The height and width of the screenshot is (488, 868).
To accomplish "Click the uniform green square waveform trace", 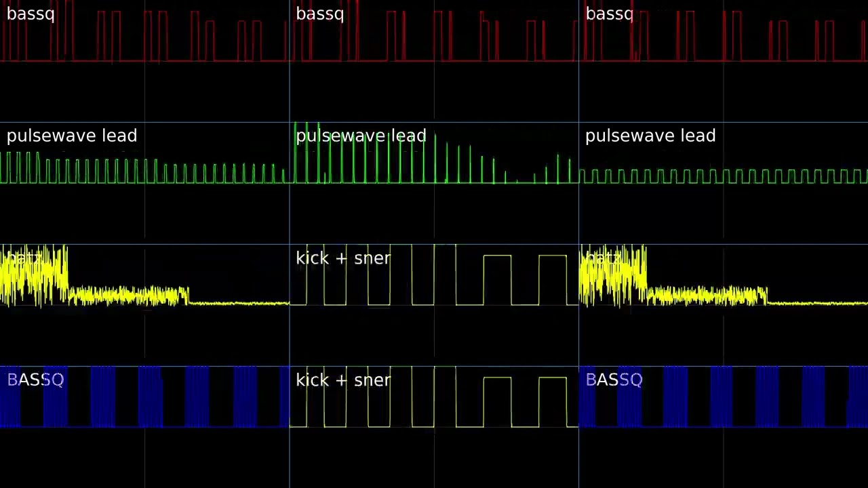I will [723, 176].
